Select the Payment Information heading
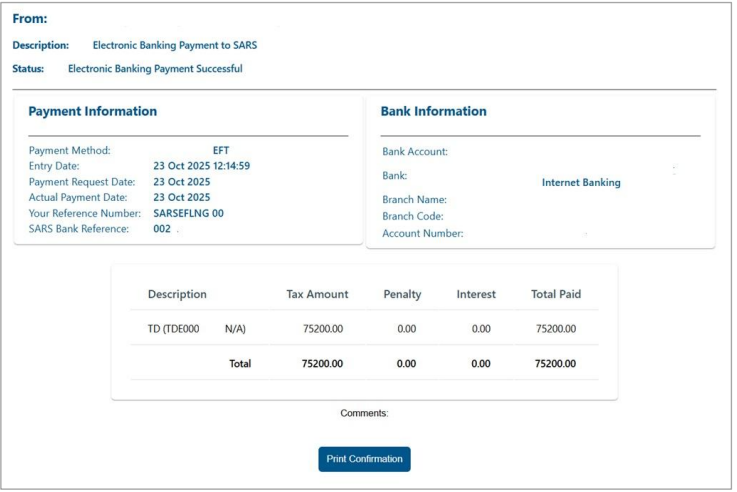The height and width of the screenshot is (492, 737). pyautogui.click(x=92, y=112)
